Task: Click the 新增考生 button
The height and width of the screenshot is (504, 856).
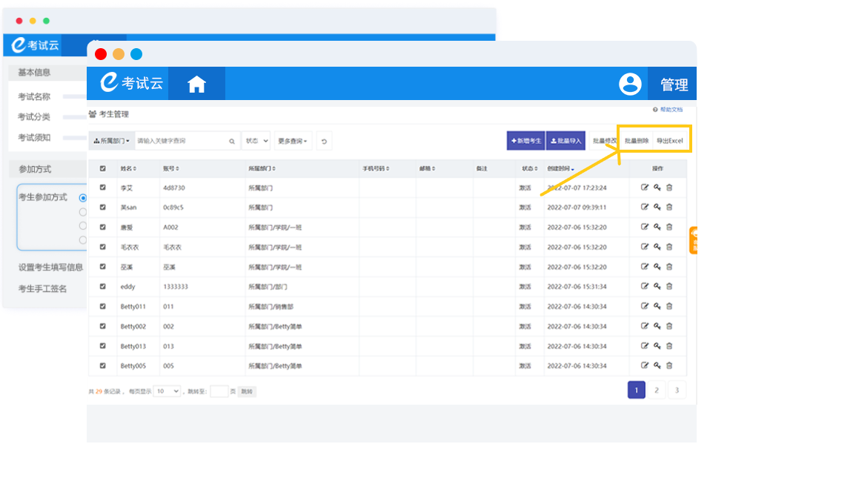Action: 525,141
